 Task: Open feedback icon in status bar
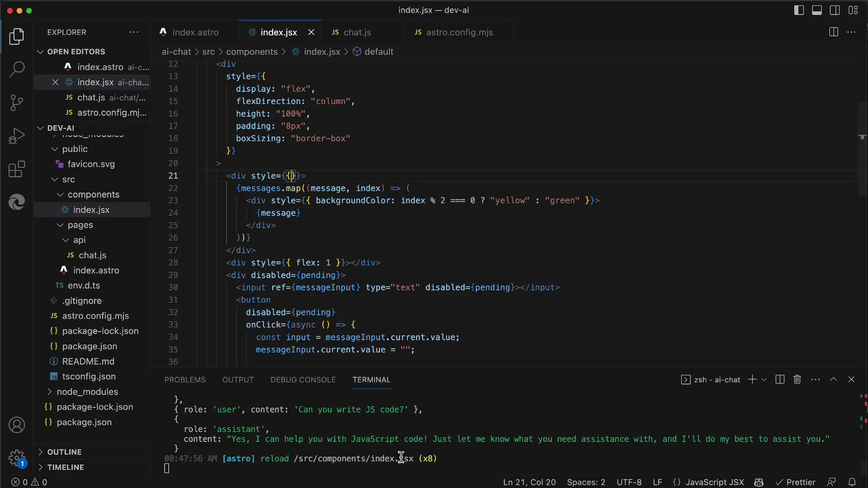tap(831, 482)
